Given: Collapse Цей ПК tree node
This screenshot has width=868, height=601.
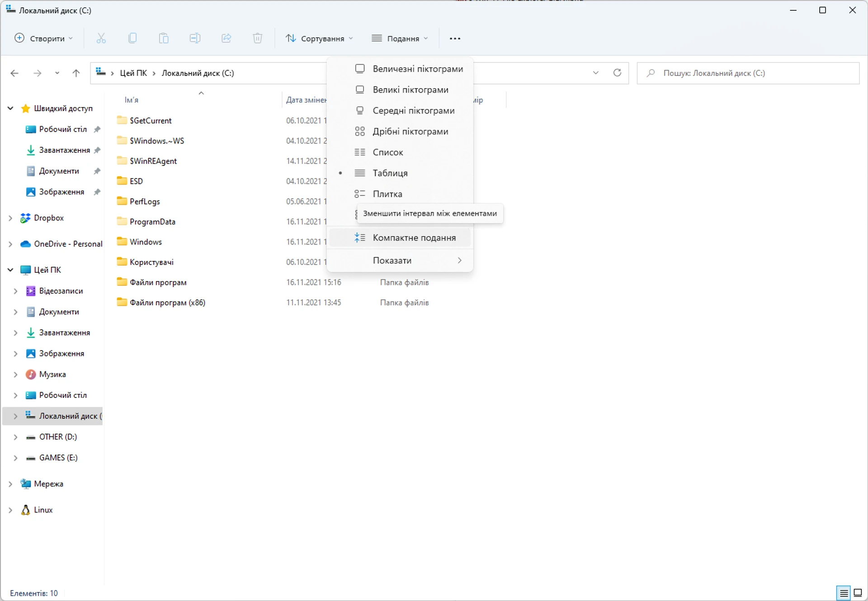Looking at the screenshot, I should pyautogui.click(x=10, y=270).
